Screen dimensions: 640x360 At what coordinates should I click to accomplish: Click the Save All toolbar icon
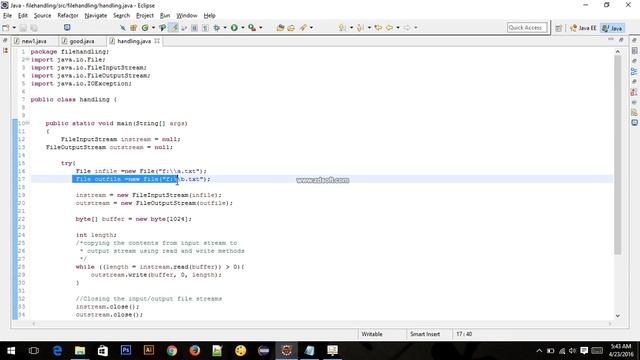[34, 28]
